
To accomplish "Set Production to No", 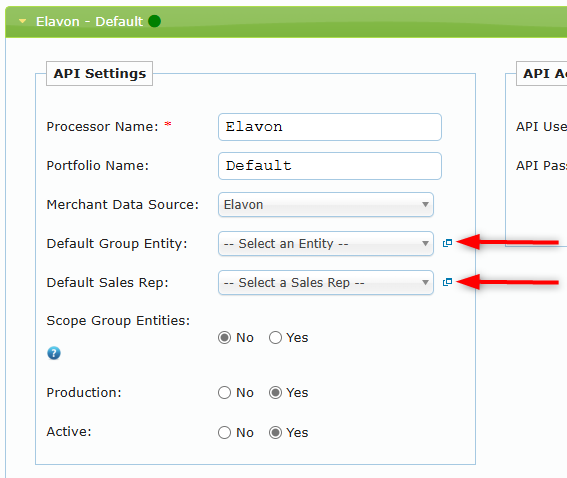I will tap(225, 393).
